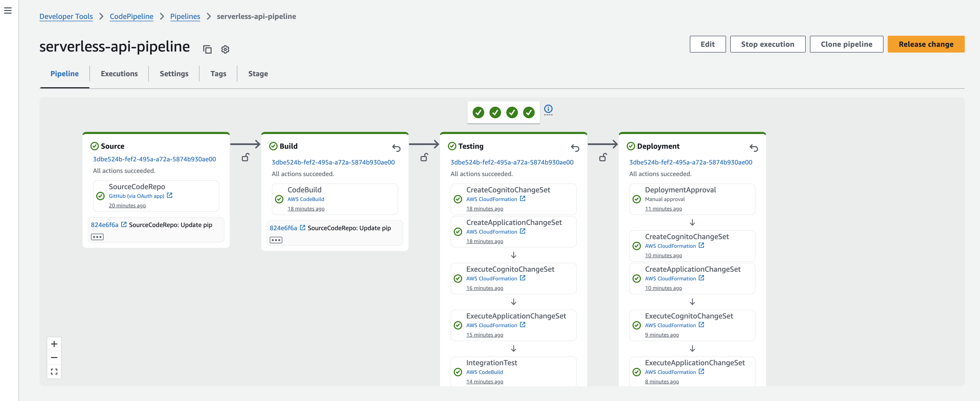Open the Pipelines breadcrumb link
Image resolution: width=980 pixels, height=401 pixels.
[x=185, y=16]
